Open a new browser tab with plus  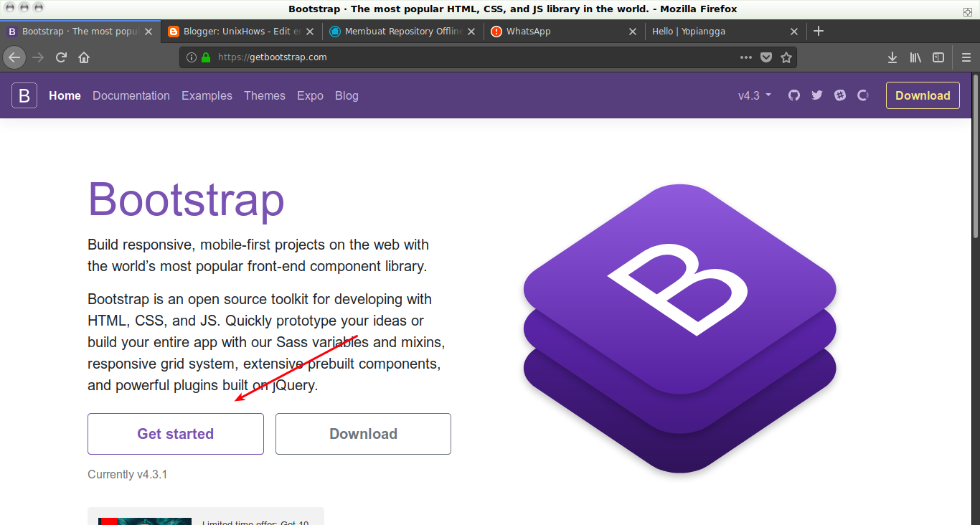819,32
